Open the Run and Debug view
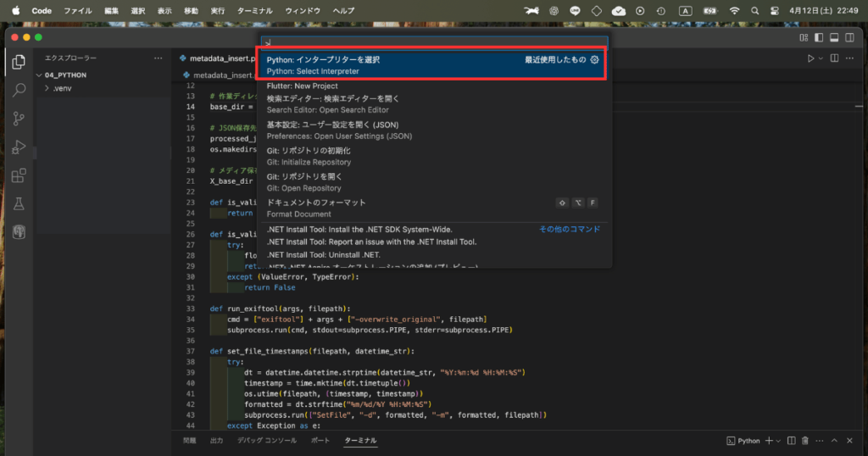This screenshot has width=868, height=456. (19, 147)
